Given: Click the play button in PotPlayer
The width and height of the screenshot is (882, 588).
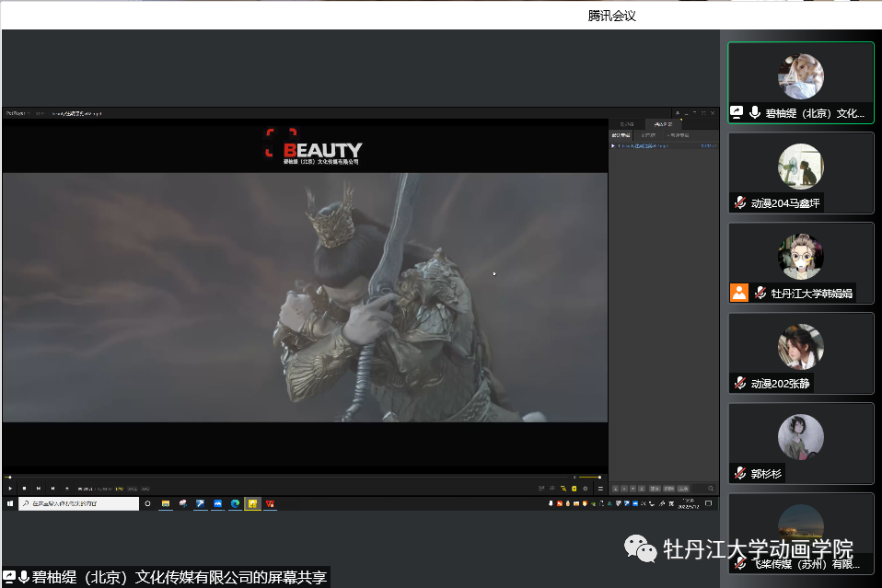Looking at the screenshot, I should pos(10,489).
